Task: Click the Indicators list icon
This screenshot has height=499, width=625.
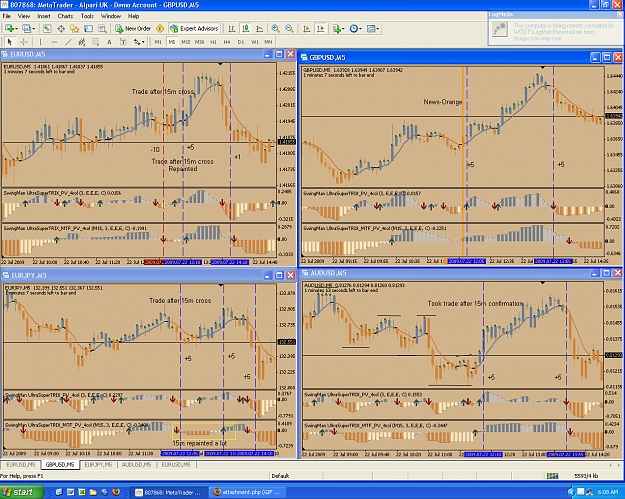Action: (337, 28)
